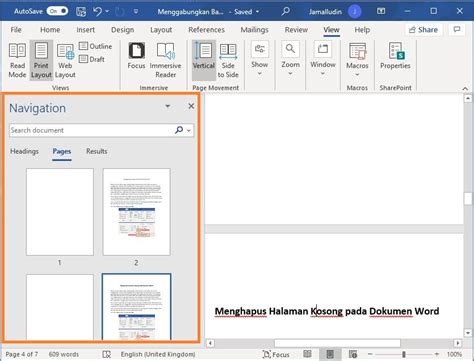The width and height of the screenshot is (474, 361).
Task: Switch to Read Mode view
Action: coord(17,61)
